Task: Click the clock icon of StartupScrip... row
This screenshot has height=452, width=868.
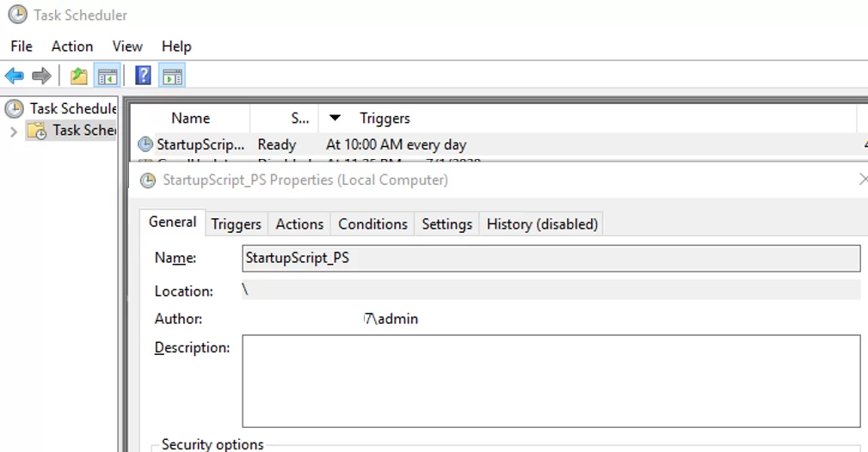Action: pos(145,145)
